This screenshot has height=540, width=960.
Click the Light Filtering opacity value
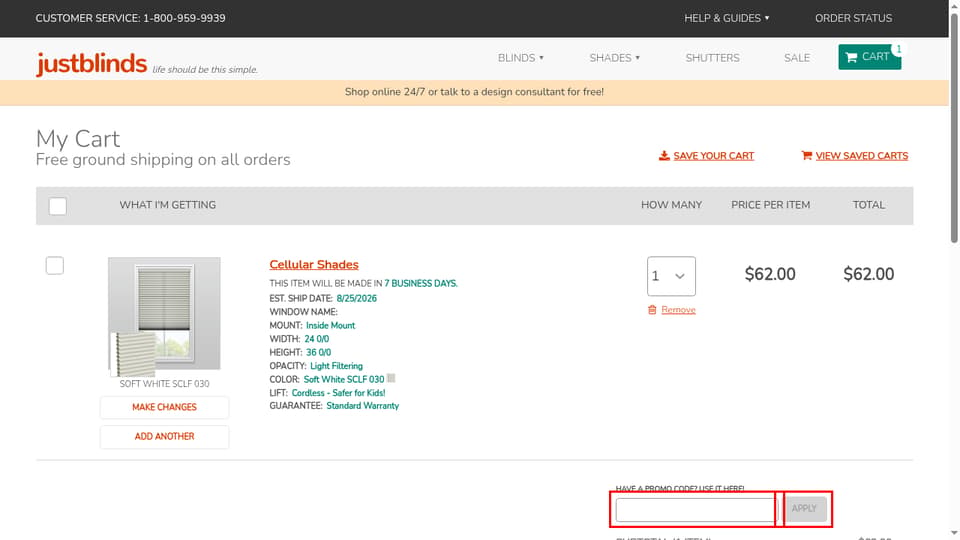[336, 366]
